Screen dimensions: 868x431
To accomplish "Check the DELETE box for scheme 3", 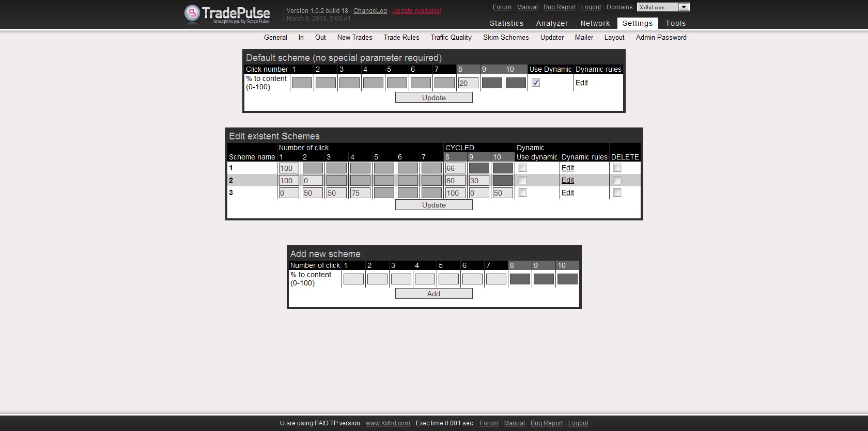I will pyautogui.click(x=617, y=193).
